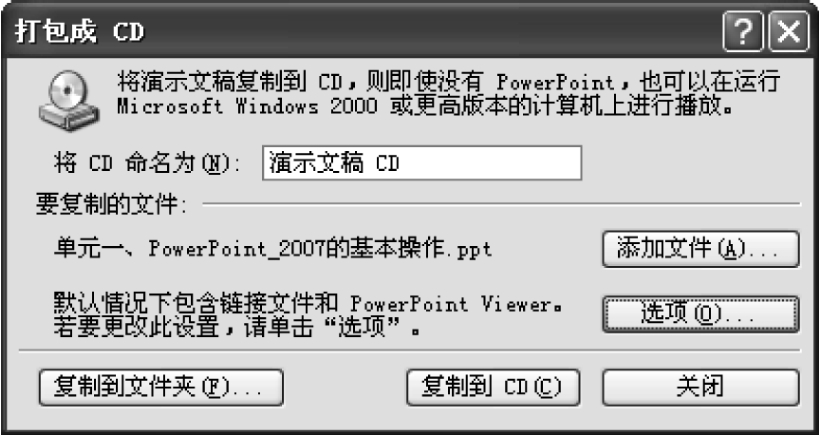Screen dimensions: 819x435
Task: Dismiss the dialog with 关闭 button
Action: [x=700, y=387]
